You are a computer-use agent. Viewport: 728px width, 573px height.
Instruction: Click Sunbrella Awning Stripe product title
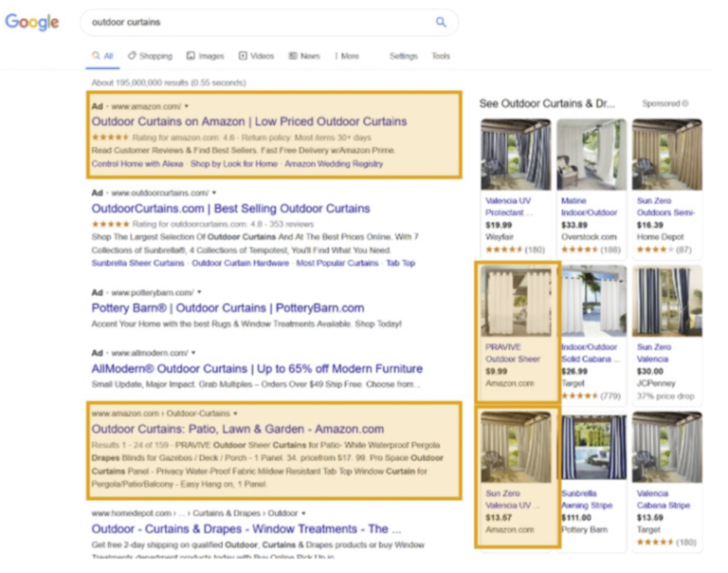point(587,499)
